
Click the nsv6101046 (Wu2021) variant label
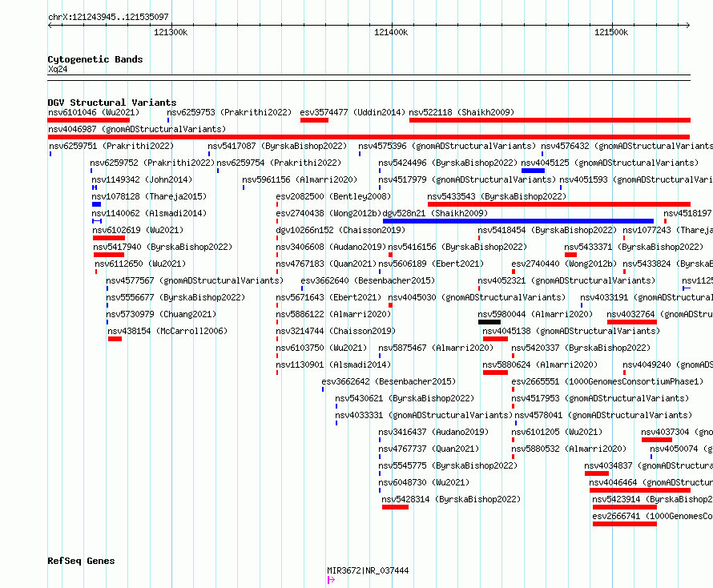coord(94,112)
